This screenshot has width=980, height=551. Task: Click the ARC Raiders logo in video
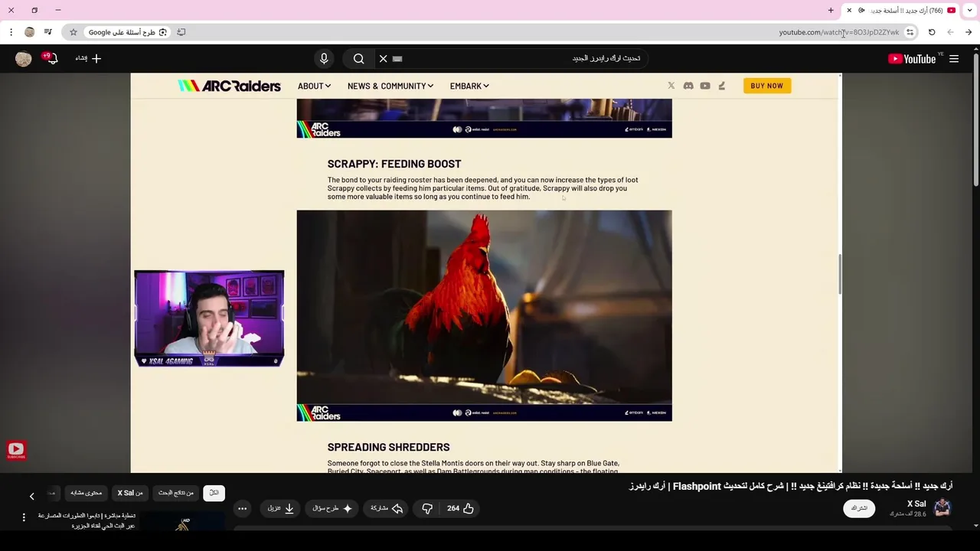pos(229,86)
